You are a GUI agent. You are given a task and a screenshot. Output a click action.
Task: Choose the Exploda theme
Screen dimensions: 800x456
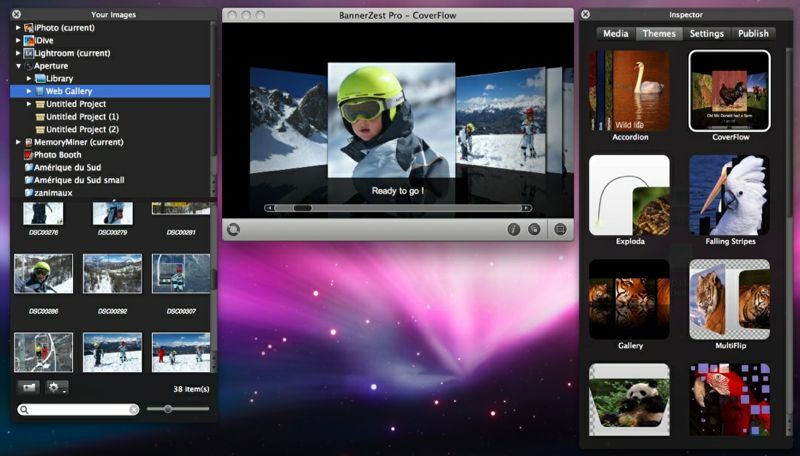point(629,195)
